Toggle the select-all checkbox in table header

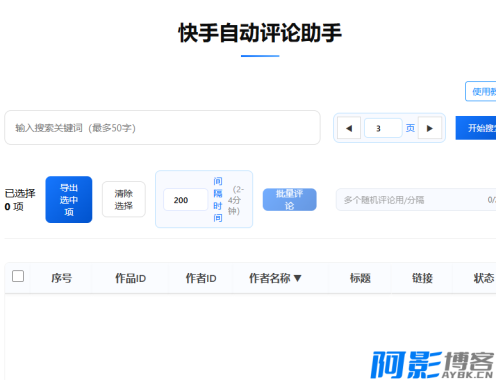click(x=18, y=276)
